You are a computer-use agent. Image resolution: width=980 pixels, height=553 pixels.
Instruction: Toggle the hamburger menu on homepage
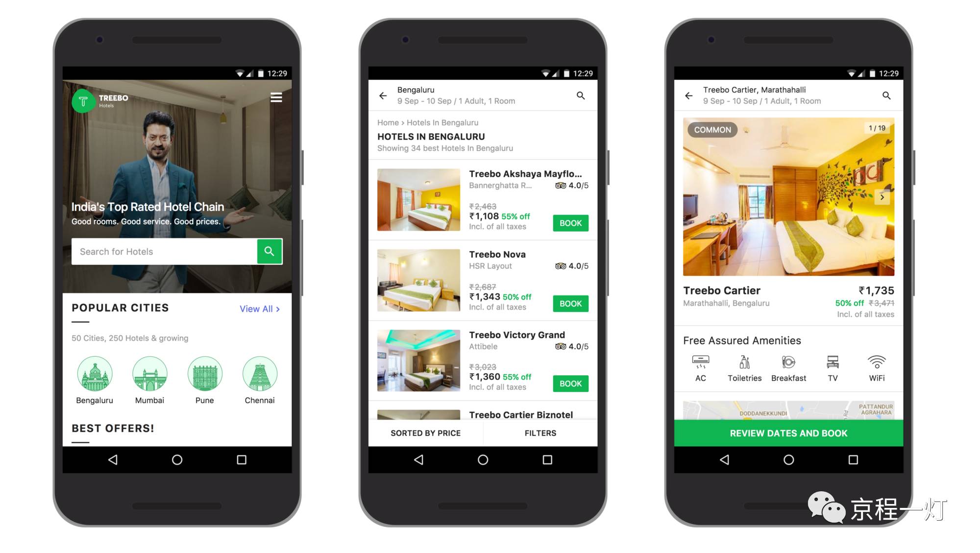[x=277, y=97]
